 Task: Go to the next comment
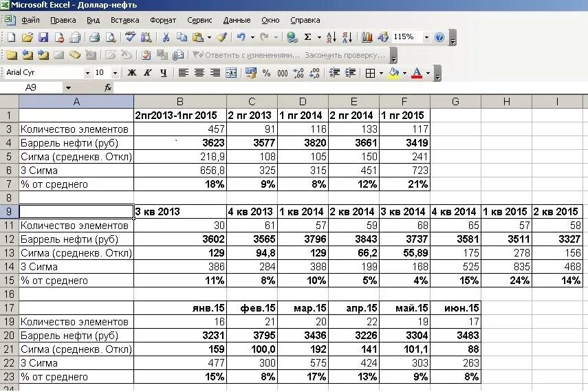coord(43,55)
